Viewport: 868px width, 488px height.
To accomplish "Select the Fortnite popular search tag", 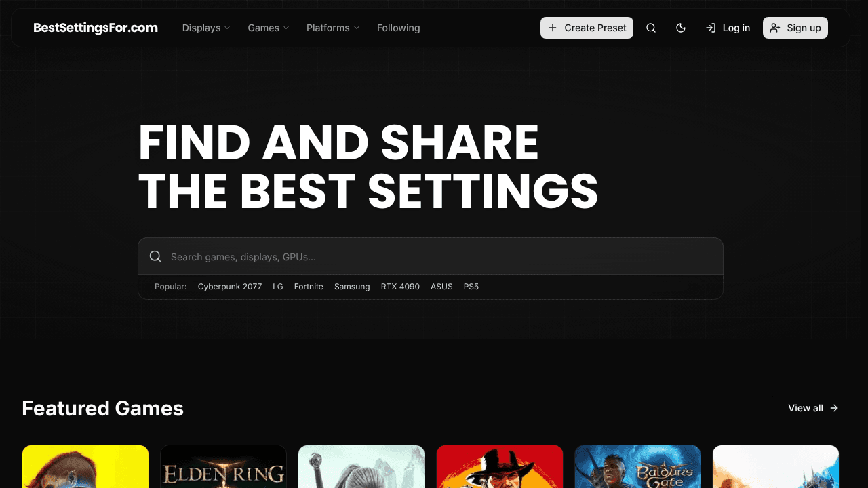I will 309,287.
